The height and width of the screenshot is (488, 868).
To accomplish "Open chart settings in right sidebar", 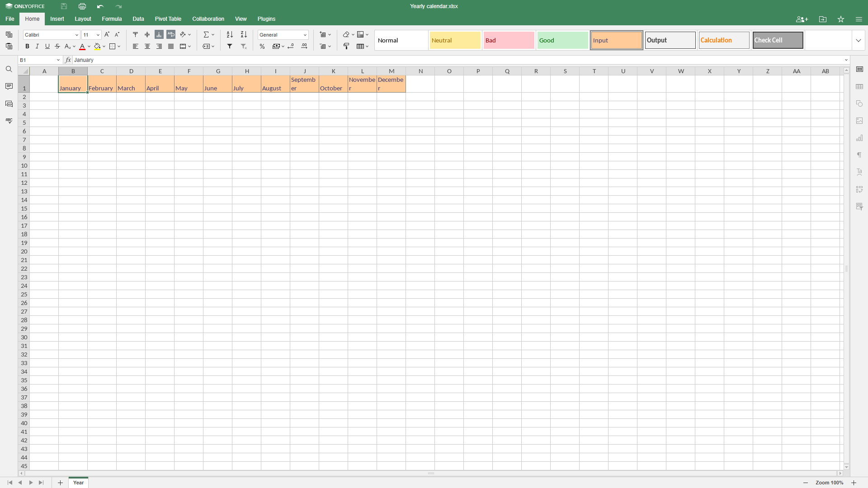I will pos(859,138).
